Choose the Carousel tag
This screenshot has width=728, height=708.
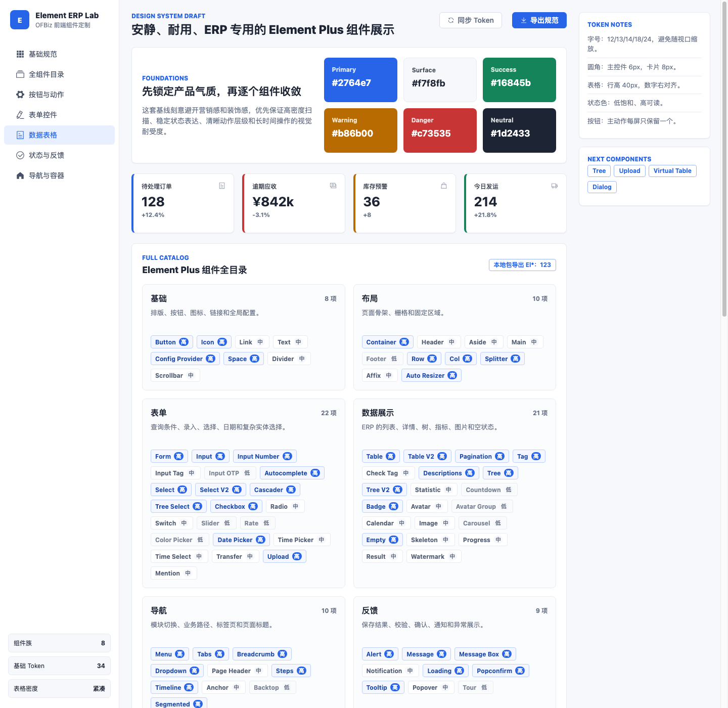pos(482,523)
